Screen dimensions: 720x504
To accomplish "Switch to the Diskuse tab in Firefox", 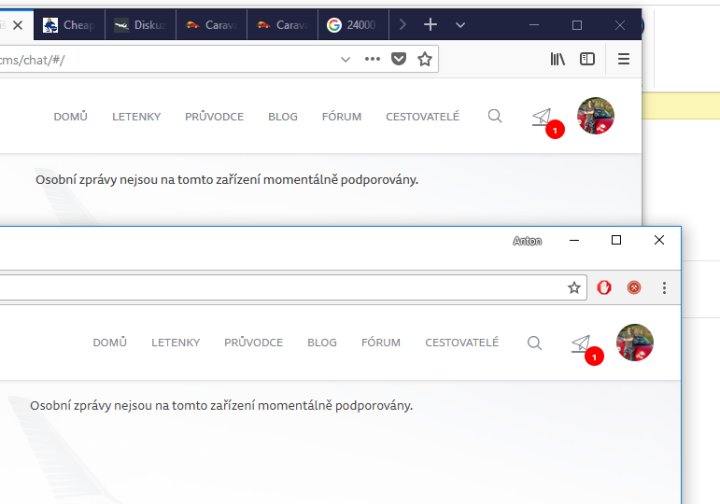I will click(140, 25).
